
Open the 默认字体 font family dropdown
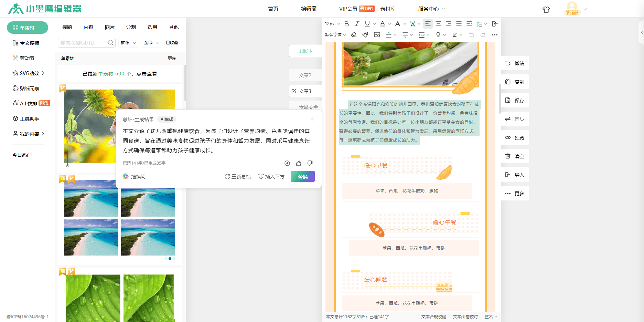click(335, 35)
